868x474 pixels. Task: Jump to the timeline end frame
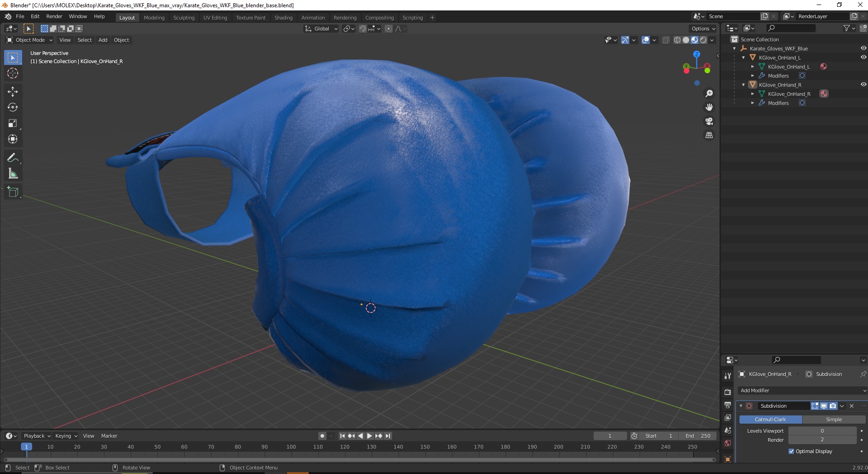[x=388, y=436]
